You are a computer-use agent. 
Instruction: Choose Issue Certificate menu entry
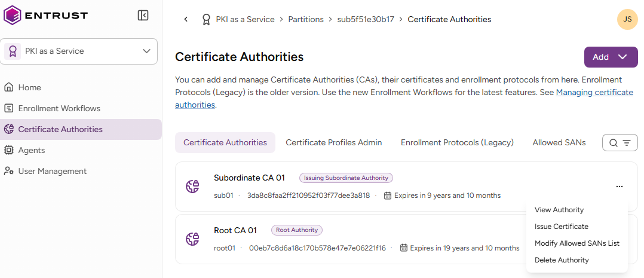click(x=561, y=227)
